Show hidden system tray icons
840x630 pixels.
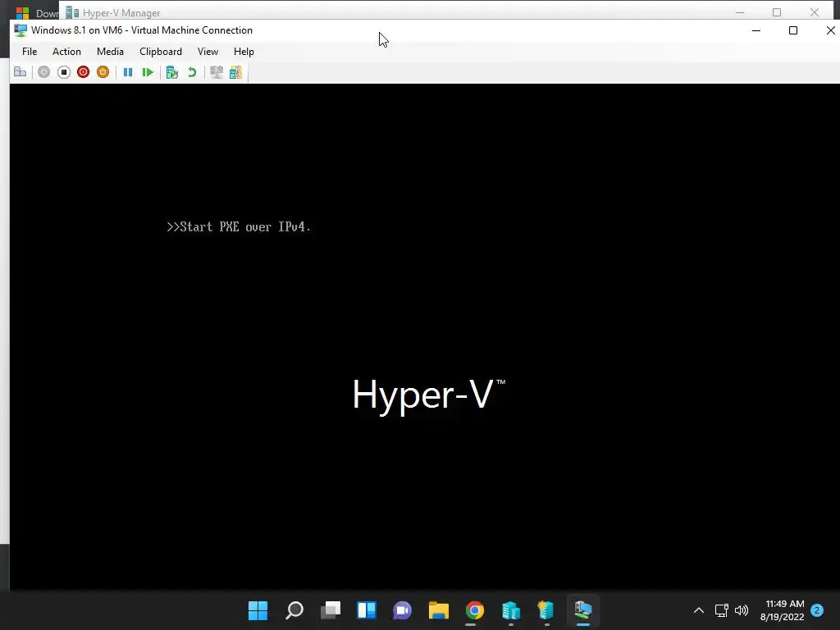[x=699, y=610]
